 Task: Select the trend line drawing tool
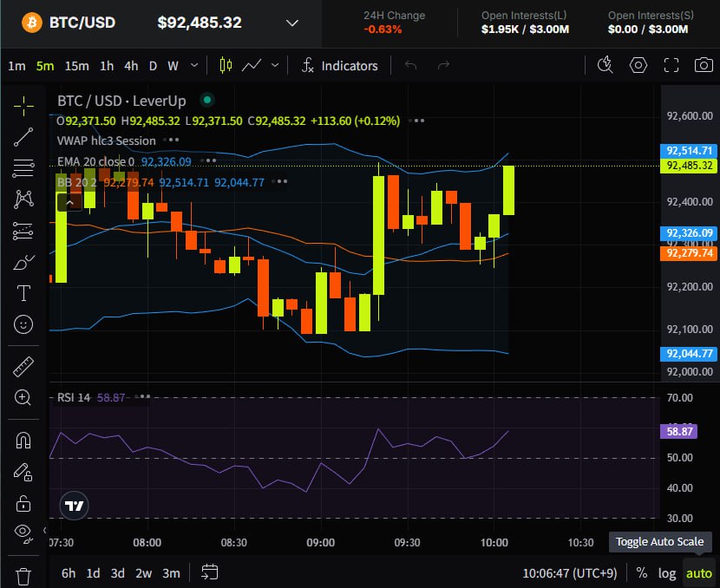pos(23,137)
